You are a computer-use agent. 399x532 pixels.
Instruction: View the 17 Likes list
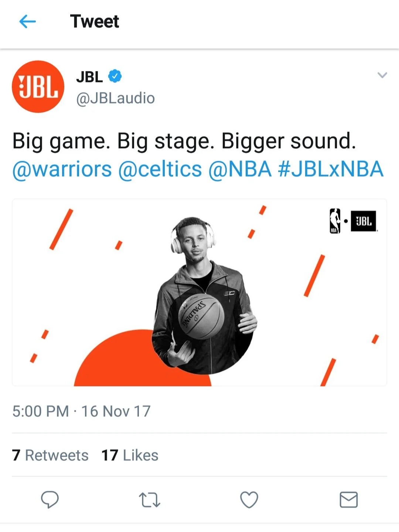tap(130, 455)
